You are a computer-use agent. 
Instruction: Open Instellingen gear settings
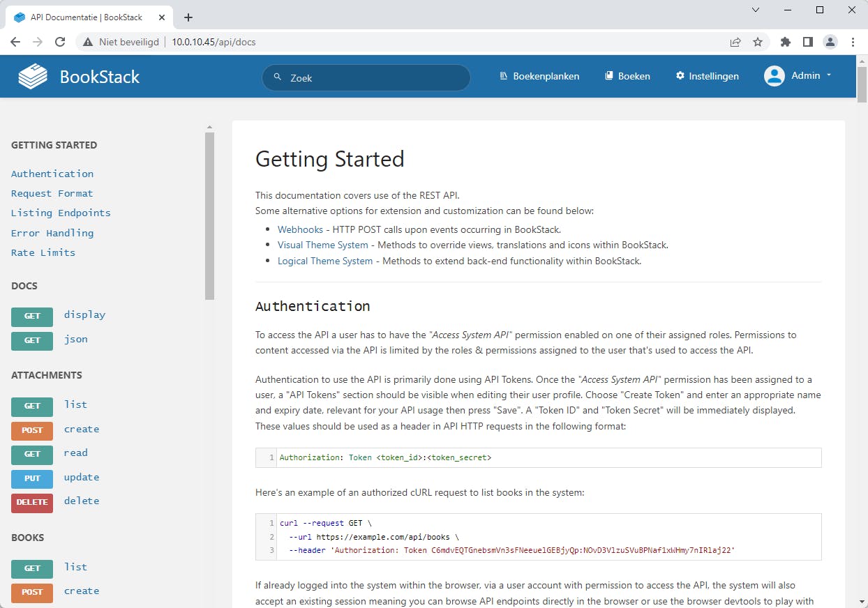(x=680, y=76)
